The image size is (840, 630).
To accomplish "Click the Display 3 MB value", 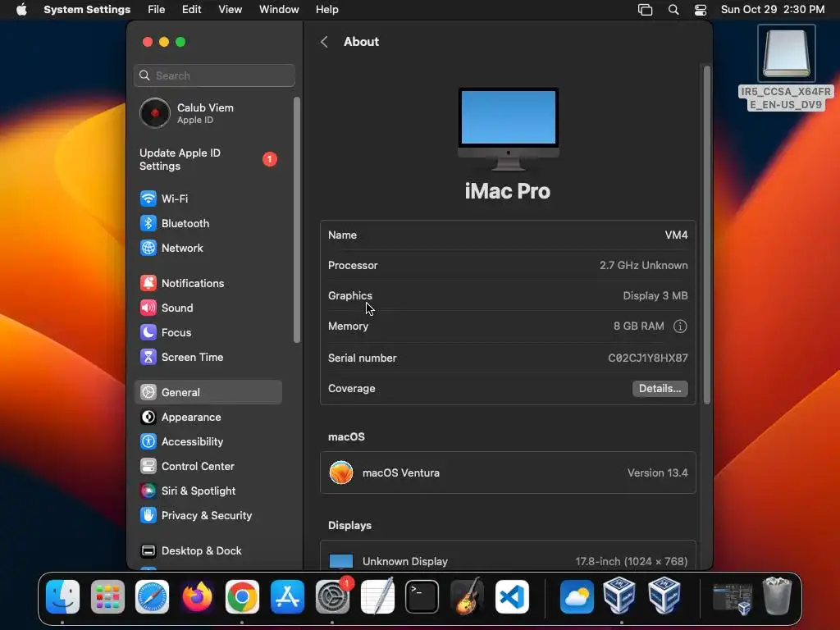I will [655, 295].
